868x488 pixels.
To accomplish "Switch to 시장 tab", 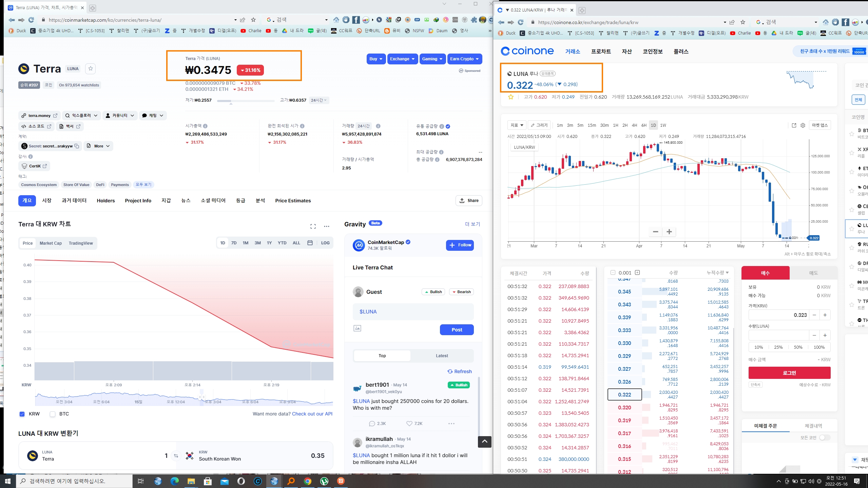I will pyautogui.click(x=47, y=201).
